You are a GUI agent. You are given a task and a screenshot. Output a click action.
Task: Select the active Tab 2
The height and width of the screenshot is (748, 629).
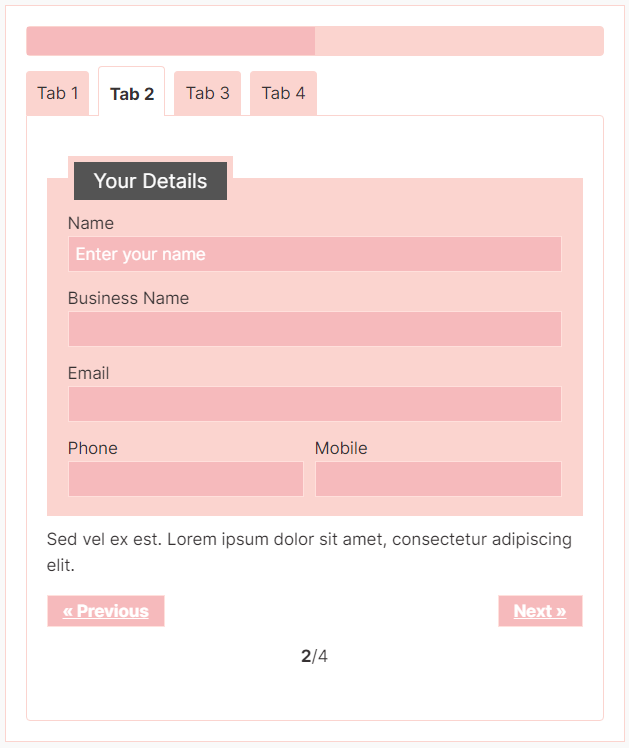(132, 92)
